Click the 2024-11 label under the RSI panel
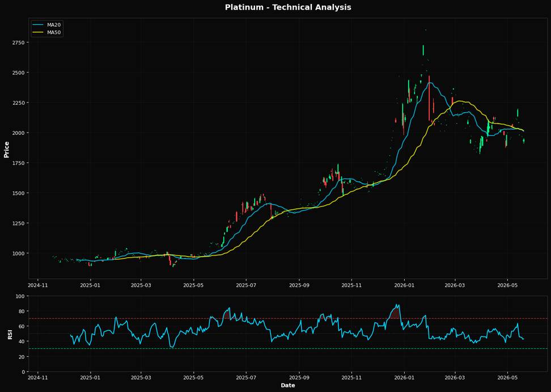 38,378
